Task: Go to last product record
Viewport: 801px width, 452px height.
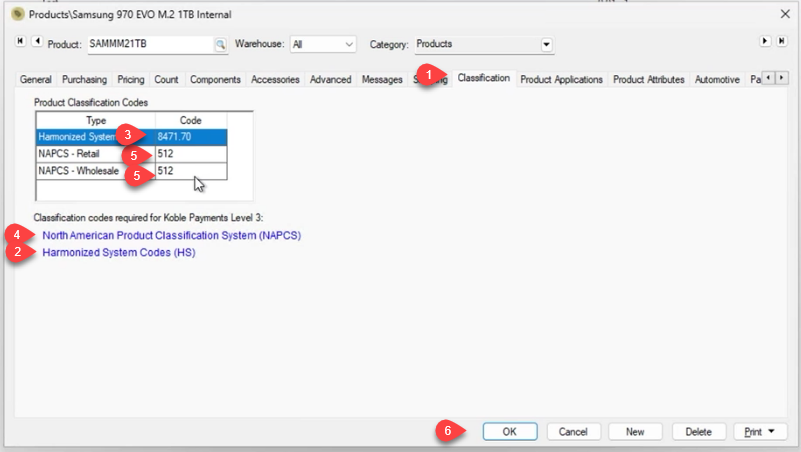Action: [780, 41]
